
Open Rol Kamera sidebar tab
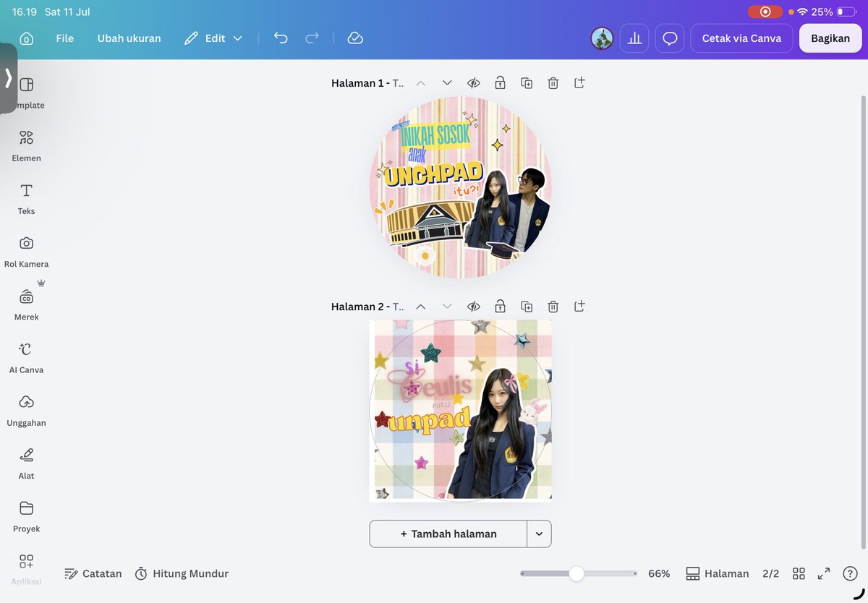(x=27, y=252)
